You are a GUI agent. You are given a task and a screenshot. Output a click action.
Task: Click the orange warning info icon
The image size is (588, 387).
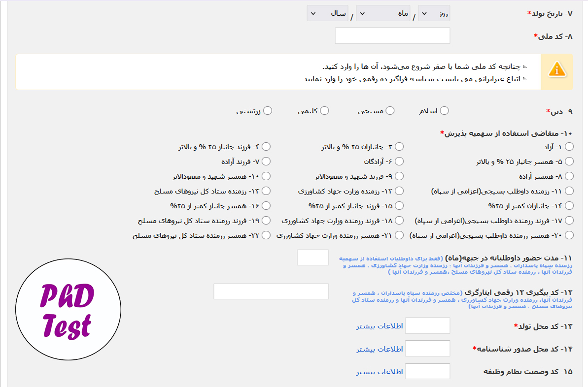(x=556, y=70)
